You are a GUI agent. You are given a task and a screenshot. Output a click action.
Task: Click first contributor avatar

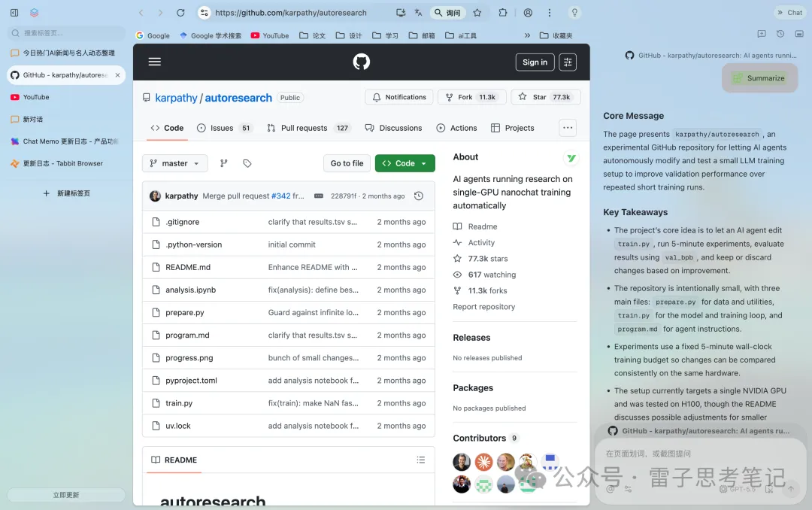click(462, 462)
